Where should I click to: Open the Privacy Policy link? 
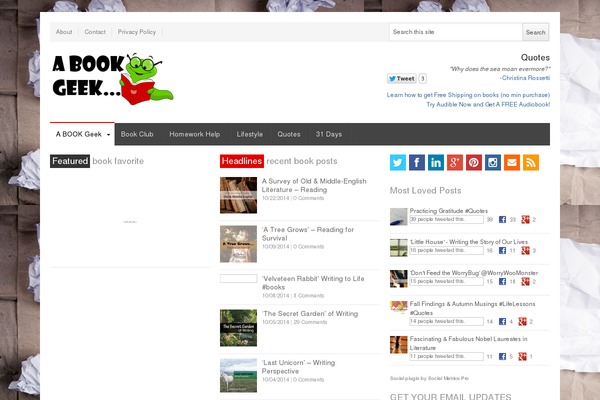tap(136, 32)
